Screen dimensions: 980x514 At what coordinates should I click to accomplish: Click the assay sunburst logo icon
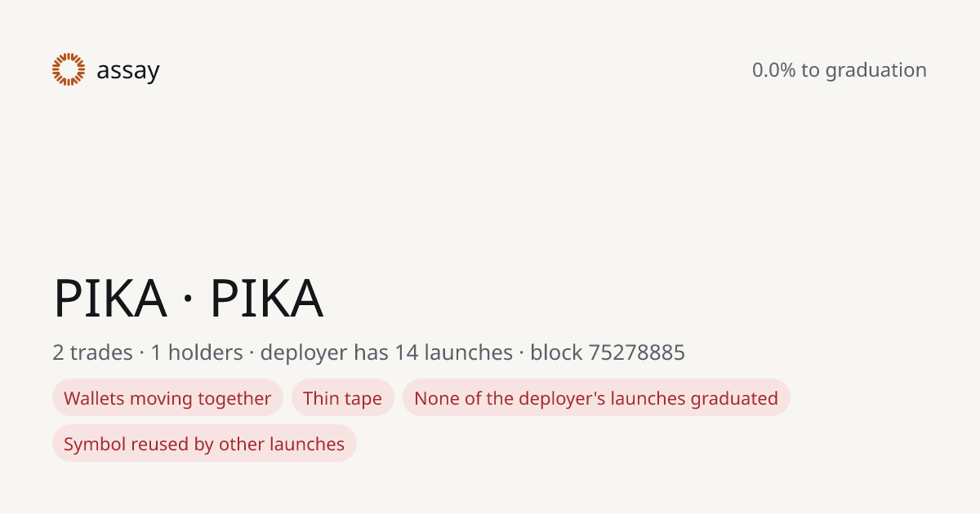(x=69, y=69)
